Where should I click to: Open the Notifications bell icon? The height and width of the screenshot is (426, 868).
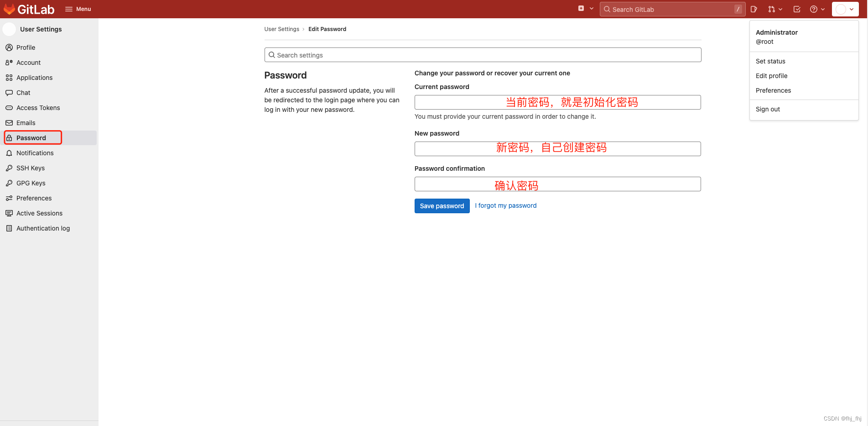(9, 153)
